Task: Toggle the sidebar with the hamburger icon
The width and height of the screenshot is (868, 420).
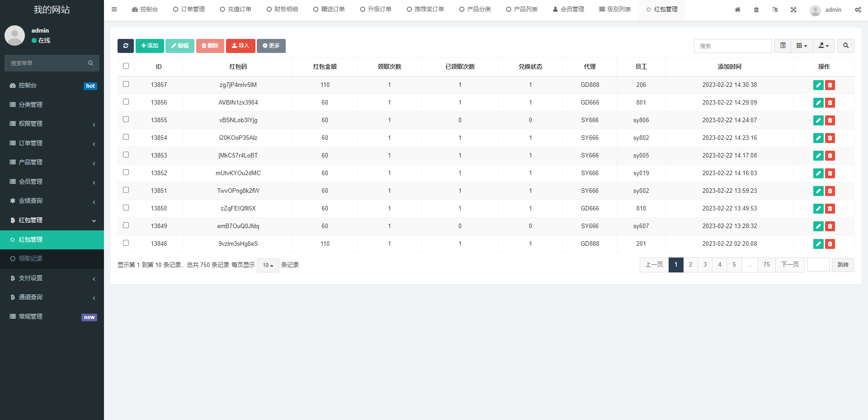Action: click(114, 10)
